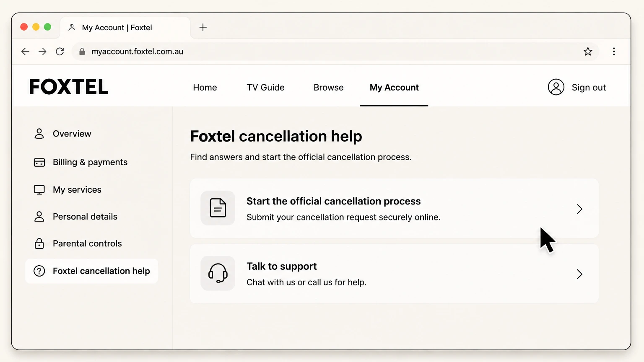
Task: Click the Billing & payments card icon
Action: [39, 162]
